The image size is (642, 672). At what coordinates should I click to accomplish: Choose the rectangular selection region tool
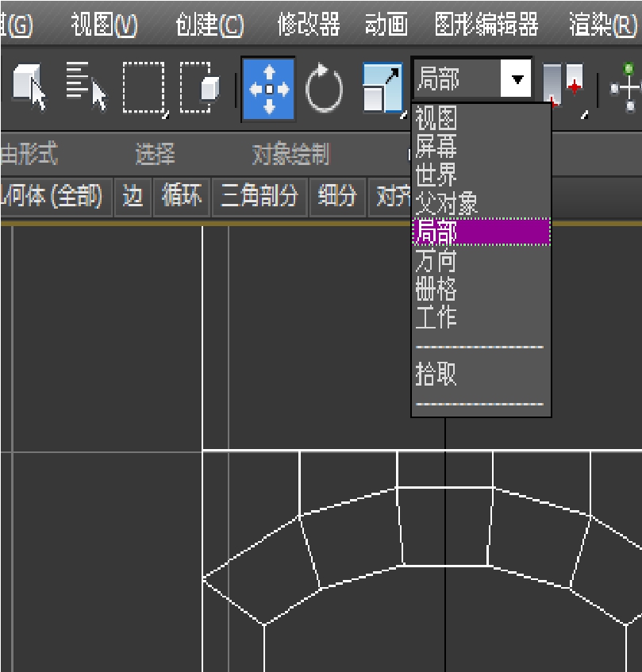pos(145,89)
